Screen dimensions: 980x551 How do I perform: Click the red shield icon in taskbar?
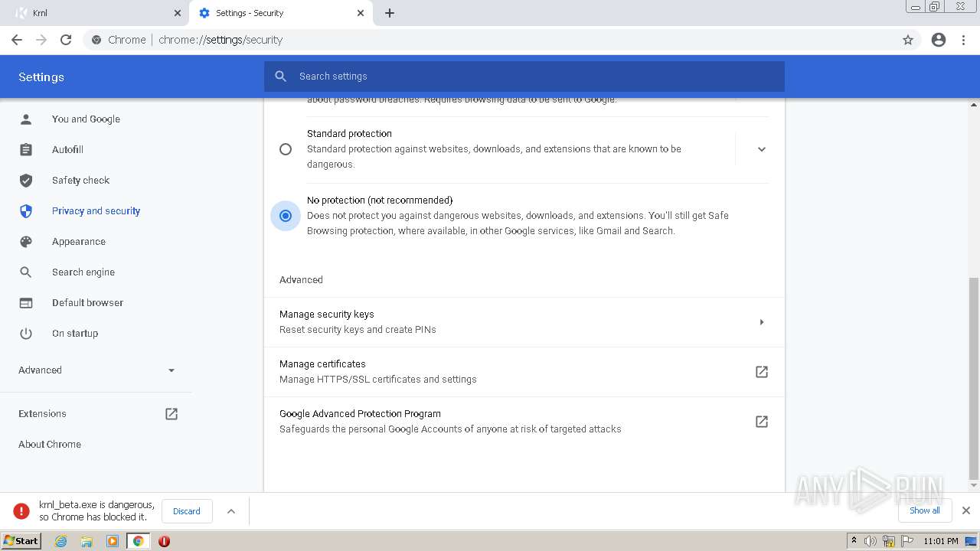pos(164,541)
